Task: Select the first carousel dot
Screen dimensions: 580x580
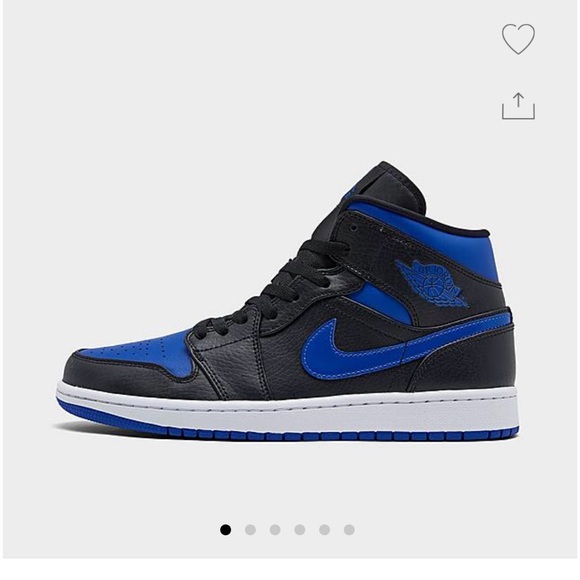Action: (226, 530)
